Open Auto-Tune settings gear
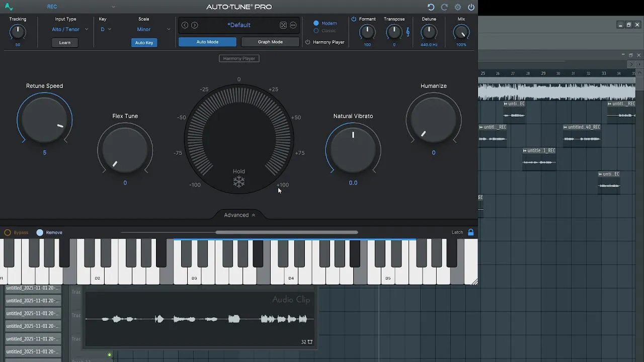 click(x=458, y=7)
